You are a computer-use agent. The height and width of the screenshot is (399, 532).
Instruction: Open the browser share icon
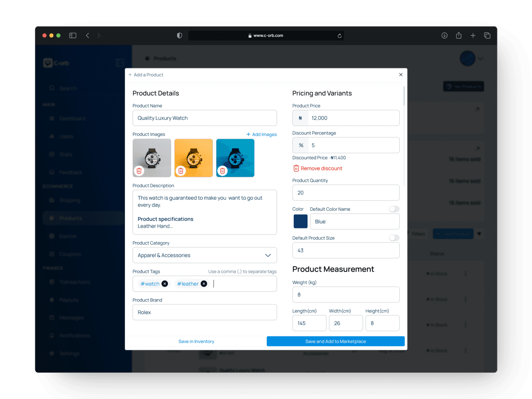click(x=459, y=35)
